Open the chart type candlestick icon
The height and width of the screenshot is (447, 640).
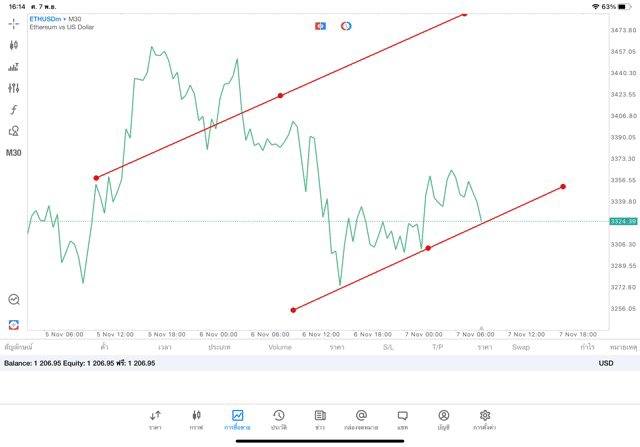tap(14, 45)
